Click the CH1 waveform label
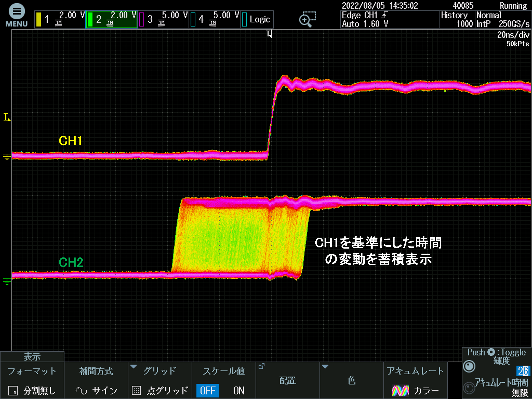 click(x=71, y=141)
